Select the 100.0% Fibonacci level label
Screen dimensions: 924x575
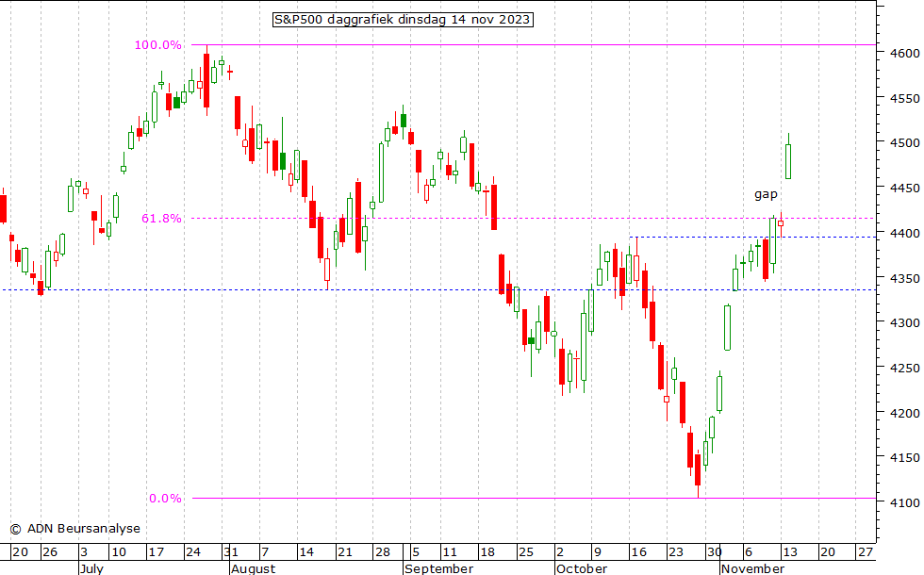tap(157, 45)
